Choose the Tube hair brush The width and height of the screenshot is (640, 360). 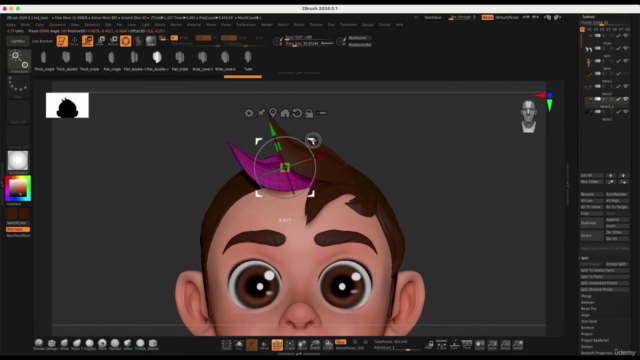248,61
